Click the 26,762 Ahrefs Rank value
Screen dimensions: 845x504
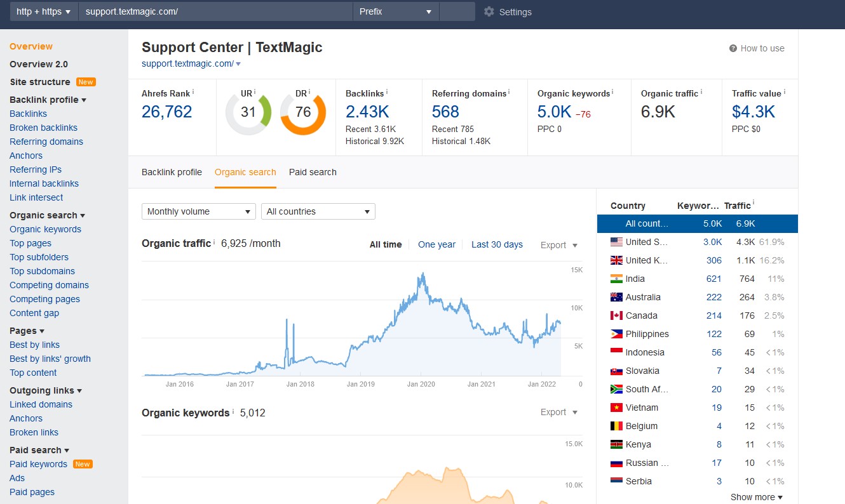[x=166, y=112]
